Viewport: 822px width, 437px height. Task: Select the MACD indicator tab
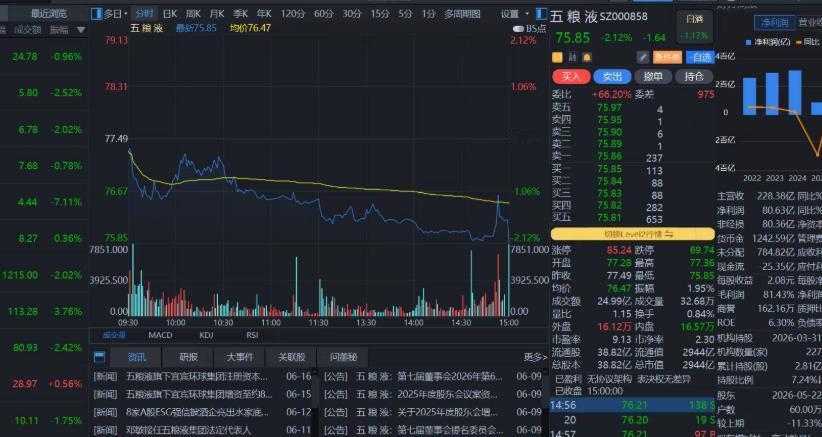[160, 335]
